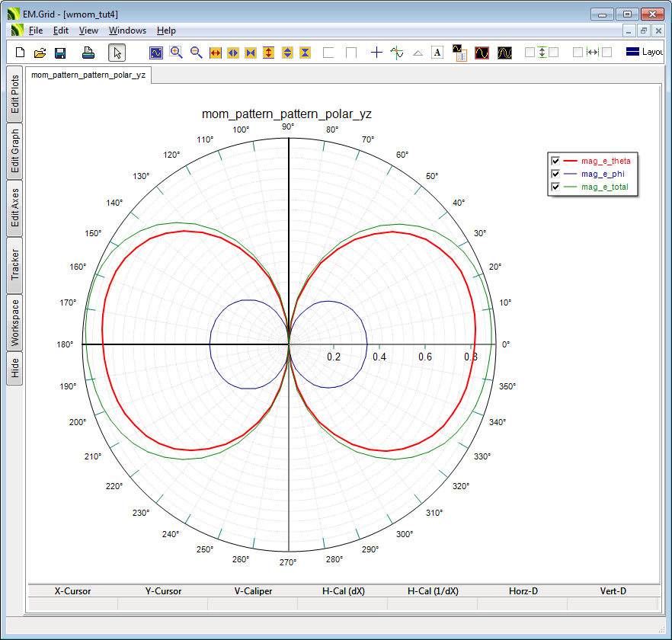Switch to mom_pattern_pattern_polar_yz tab
The width and height of the screenshot is (672, 640).
click(88, 75)
